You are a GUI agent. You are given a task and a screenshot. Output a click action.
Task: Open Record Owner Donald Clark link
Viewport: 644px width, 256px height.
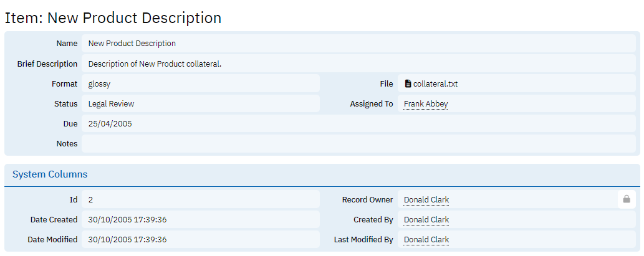[426, 200]
